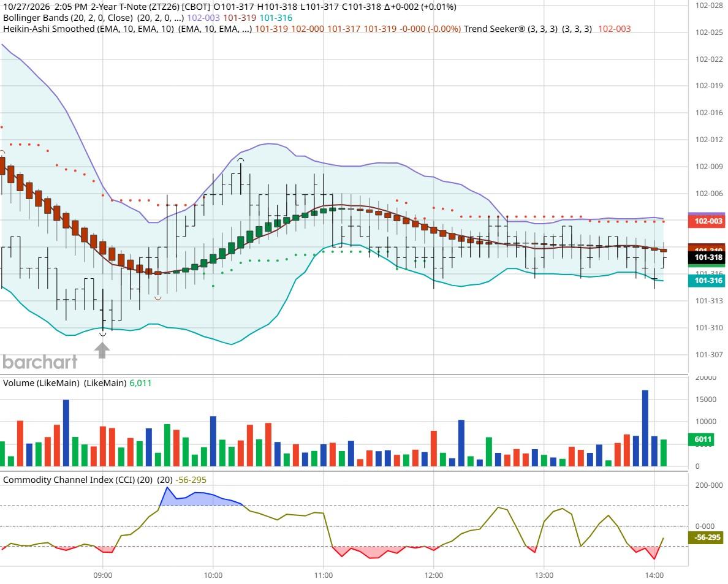Select the teal 101-316 Bollinger lower value in legend
Viewport: 728px width, 584px height.
pos(276,18)
